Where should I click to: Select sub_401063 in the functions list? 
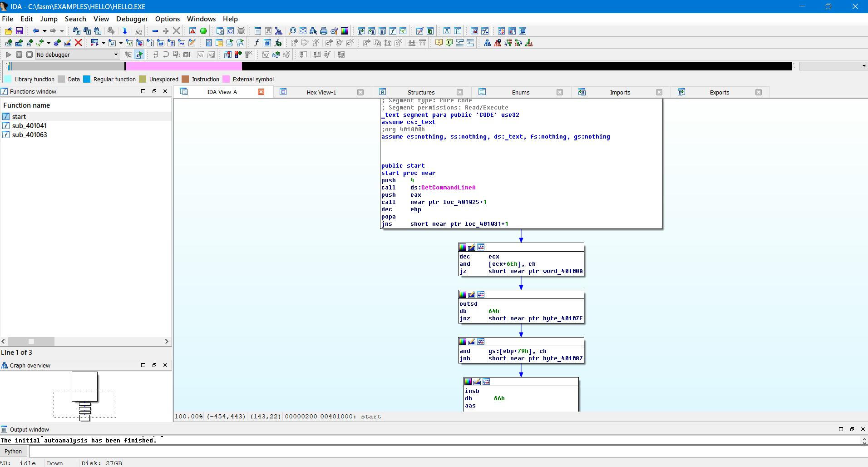coord(30,135)
